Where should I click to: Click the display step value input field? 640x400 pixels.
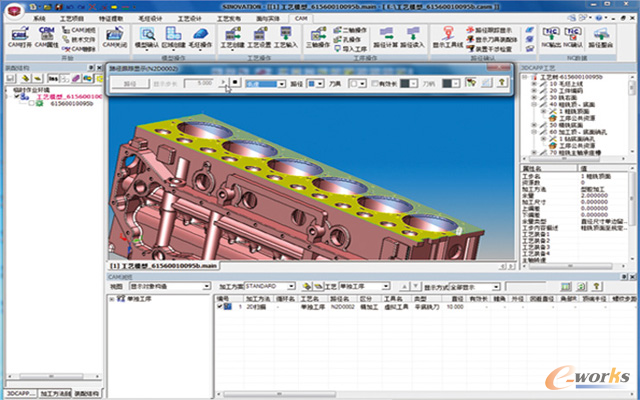[x=200, y=85]
